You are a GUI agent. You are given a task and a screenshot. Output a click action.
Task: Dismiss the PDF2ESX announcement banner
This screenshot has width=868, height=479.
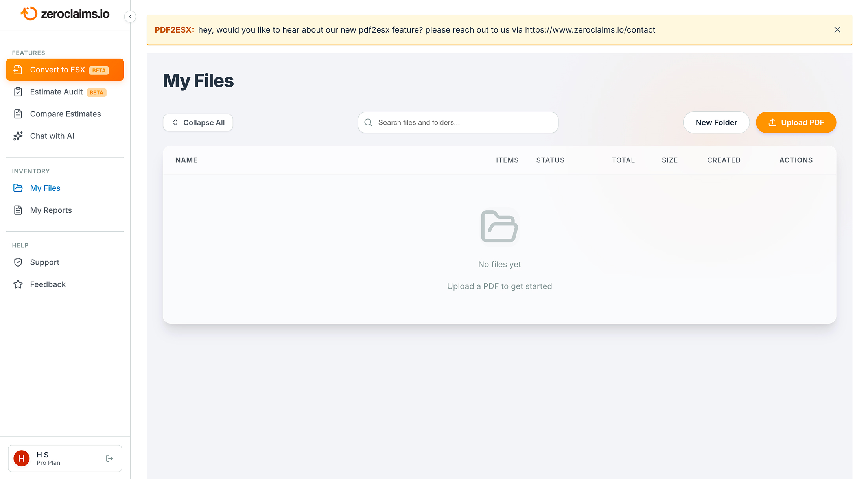click(x=837, y=30)
